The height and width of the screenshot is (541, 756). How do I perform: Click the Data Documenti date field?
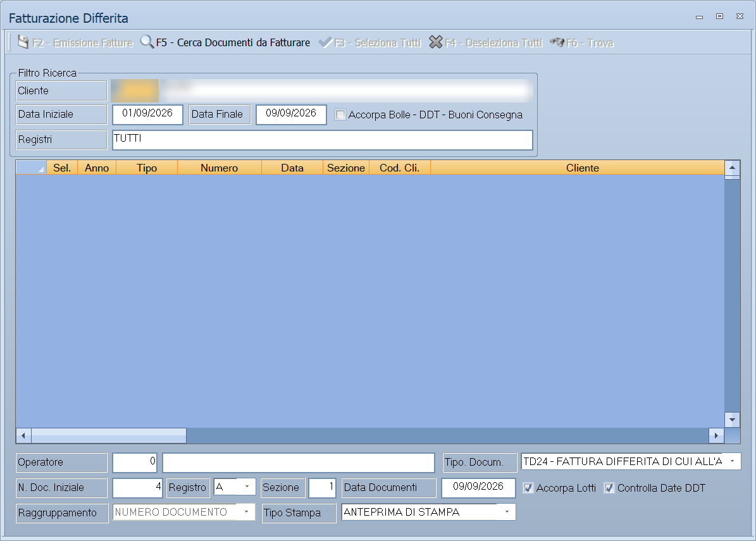[x=478, y=487]
